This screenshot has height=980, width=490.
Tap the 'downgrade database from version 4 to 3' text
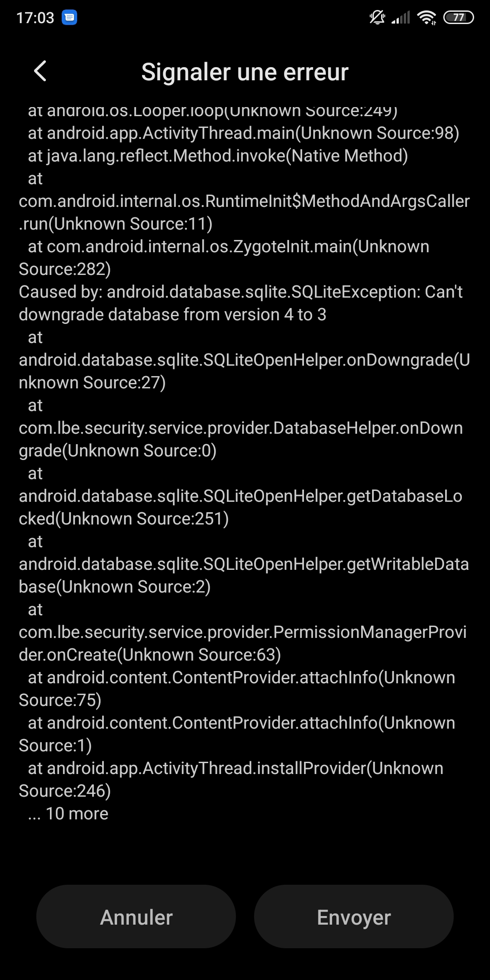pyautogui.click(x=172, y=314)
